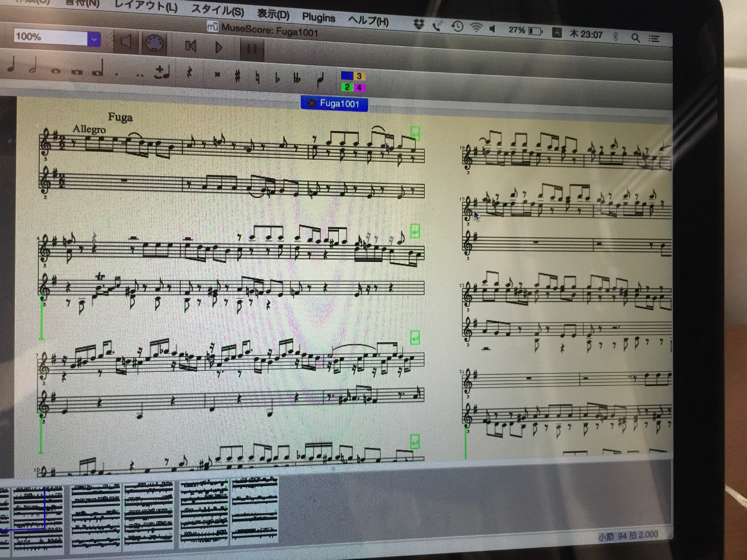Viewport: 747px width, 560px height.
Task: Click line break marker ending the first system
Action: (x=415, y=134)
